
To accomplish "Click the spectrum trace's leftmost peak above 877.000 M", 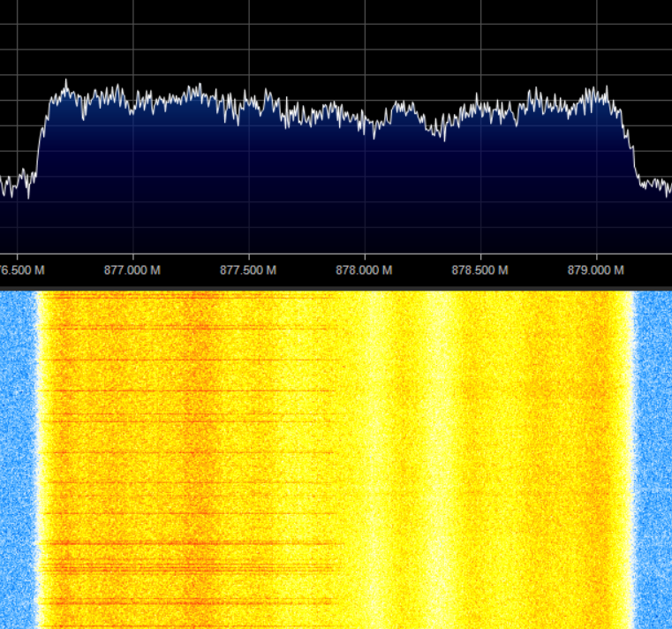I will click(x=66, y=82).
